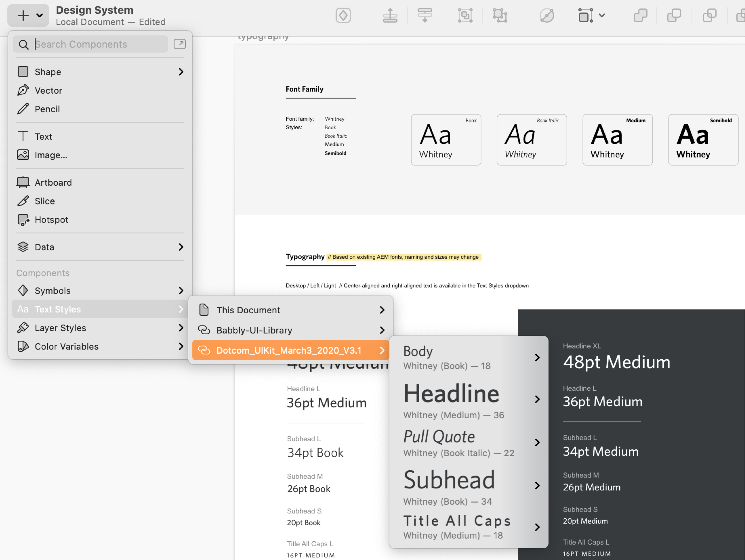Image resolution: width=745 pixels, height=560 pixels.
Task: Select Hotspot from the insert menu
Action: [51, 220]
